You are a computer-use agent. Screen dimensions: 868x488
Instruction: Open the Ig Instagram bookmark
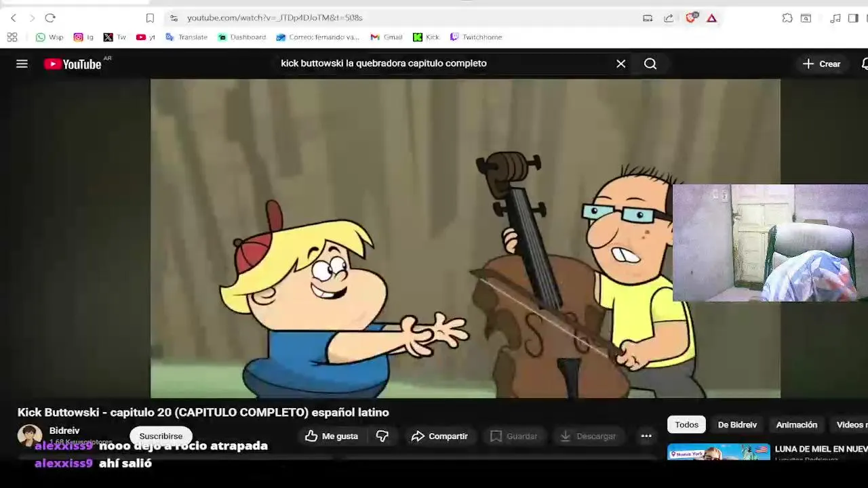pyautogui.click(x=83, y=37)
